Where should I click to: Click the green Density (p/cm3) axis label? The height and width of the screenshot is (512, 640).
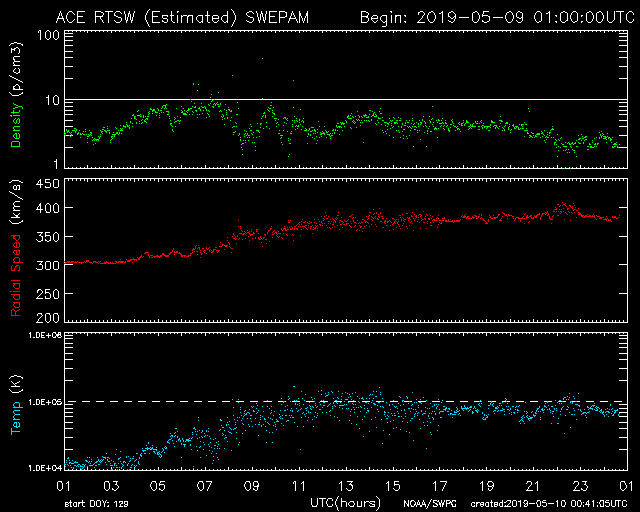[x=15, y=98]
